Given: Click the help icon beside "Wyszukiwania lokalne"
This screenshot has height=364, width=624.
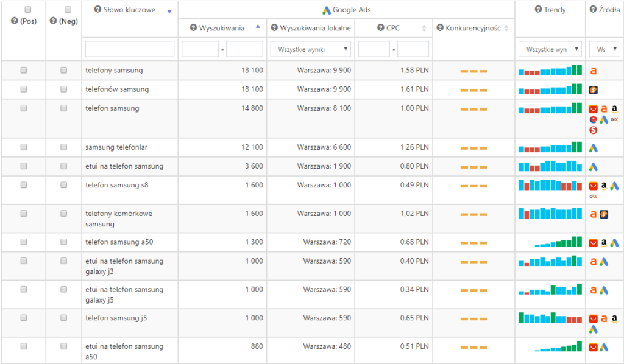Looking at the screenshot, I should pos(274,27).
